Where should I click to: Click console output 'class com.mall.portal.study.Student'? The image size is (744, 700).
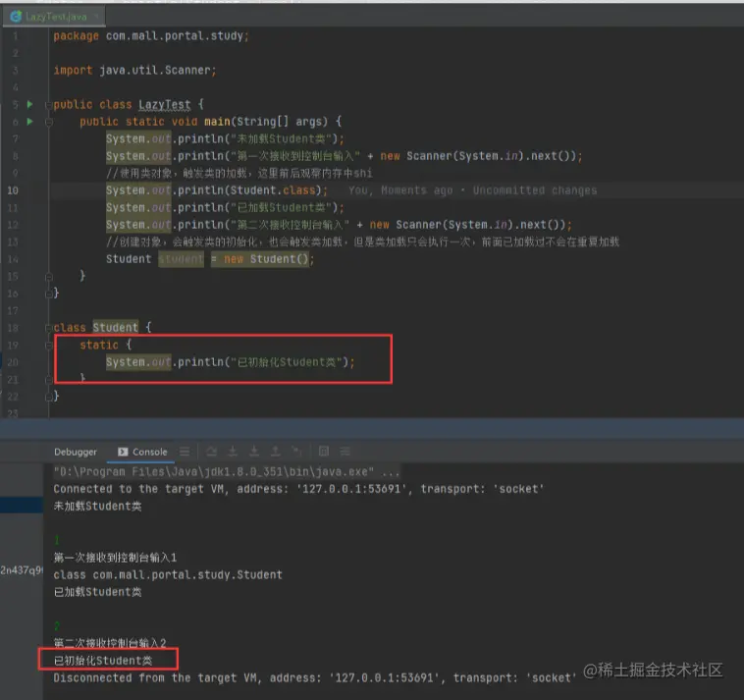168,575
